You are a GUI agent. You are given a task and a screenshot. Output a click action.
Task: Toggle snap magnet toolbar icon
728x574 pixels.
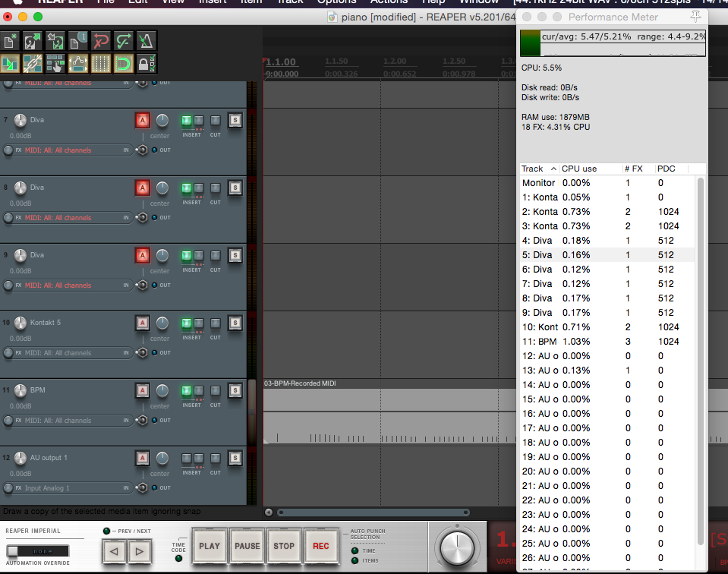tap(124, 64)
